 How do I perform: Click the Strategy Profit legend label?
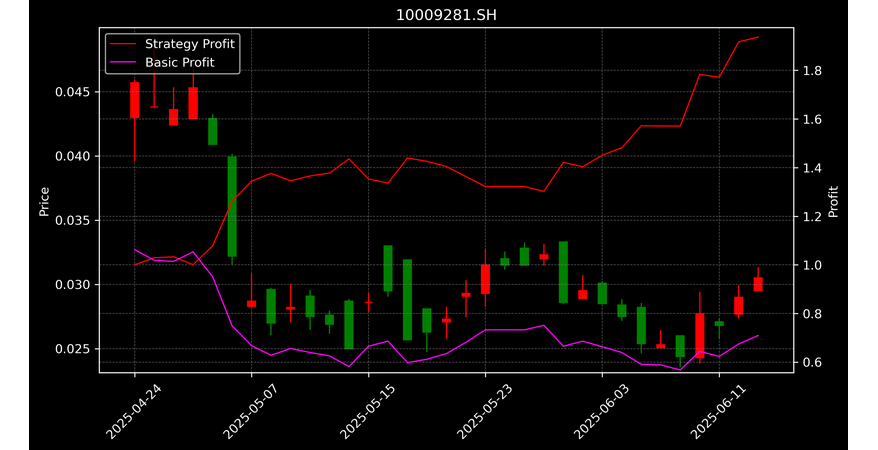190,44
